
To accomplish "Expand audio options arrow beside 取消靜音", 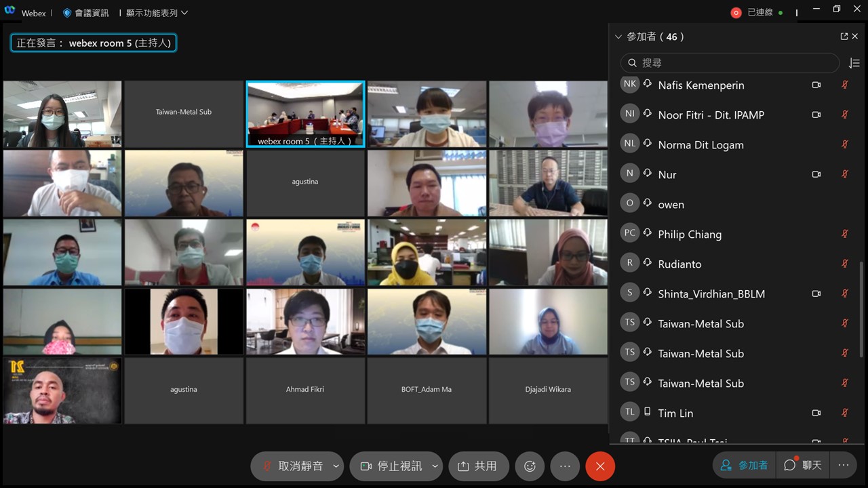I will [x=336, y=466].
